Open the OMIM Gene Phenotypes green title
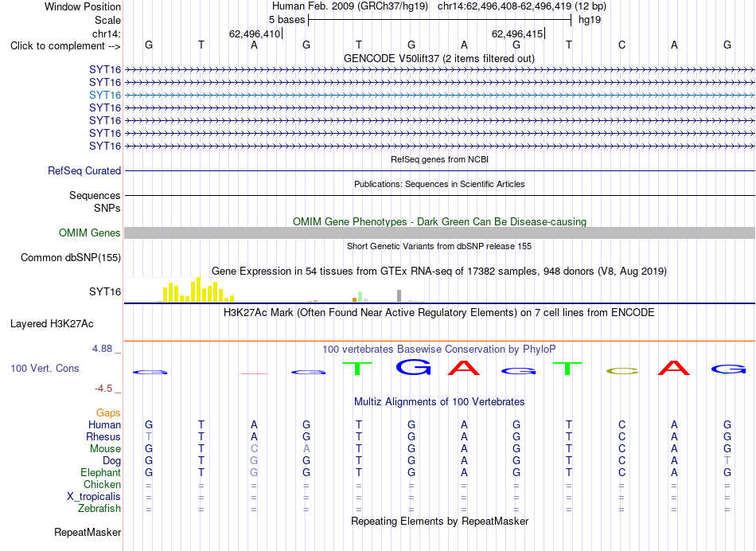Viewport: 756px width, 551px height. [439, 221]
